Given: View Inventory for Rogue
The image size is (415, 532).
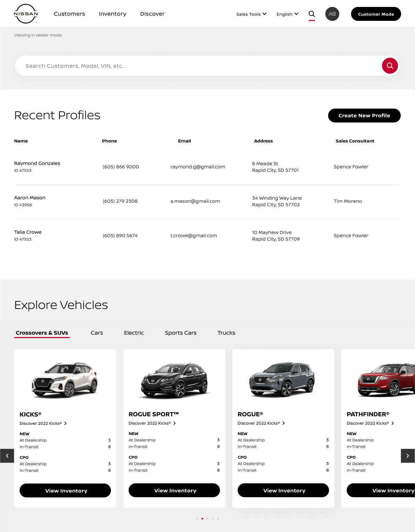Looking at the screenshot, I should (283, 490).
